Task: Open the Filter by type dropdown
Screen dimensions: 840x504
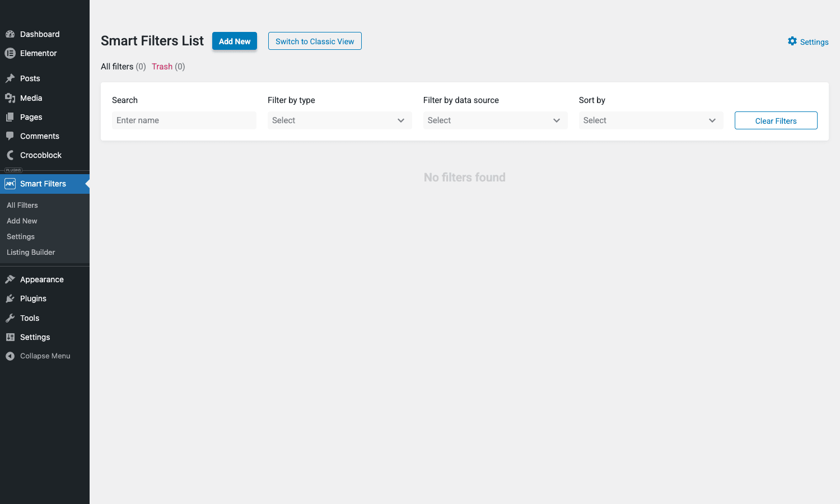Action: [x=340, y=120]
